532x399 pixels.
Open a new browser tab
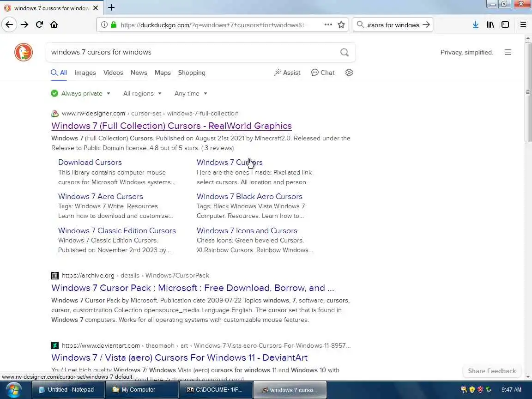111,7
